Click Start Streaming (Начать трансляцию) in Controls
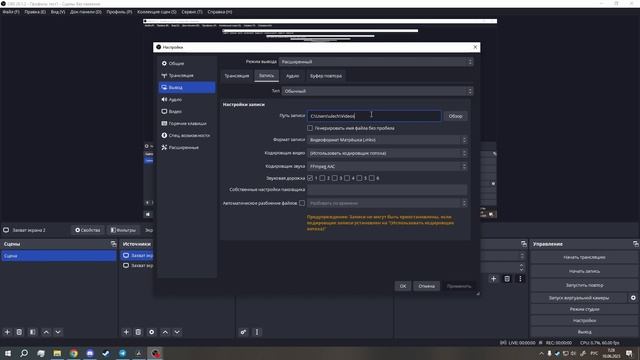The height and width of the screenshot is (360, 640). coord(584,257)
